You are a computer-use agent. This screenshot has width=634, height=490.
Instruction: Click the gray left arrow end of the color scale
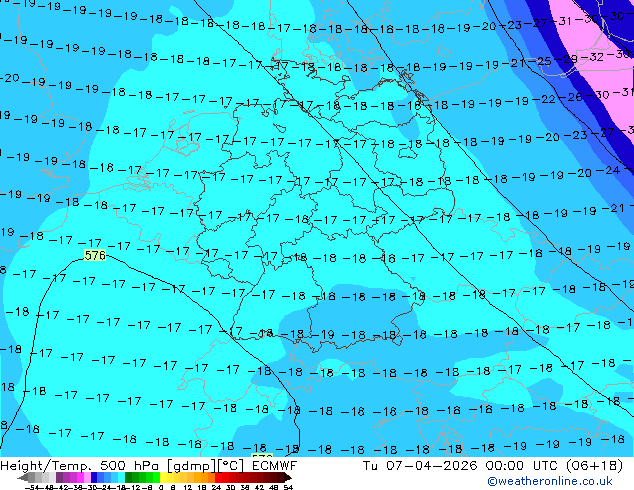pyautogui.click(x=22, y=477)
